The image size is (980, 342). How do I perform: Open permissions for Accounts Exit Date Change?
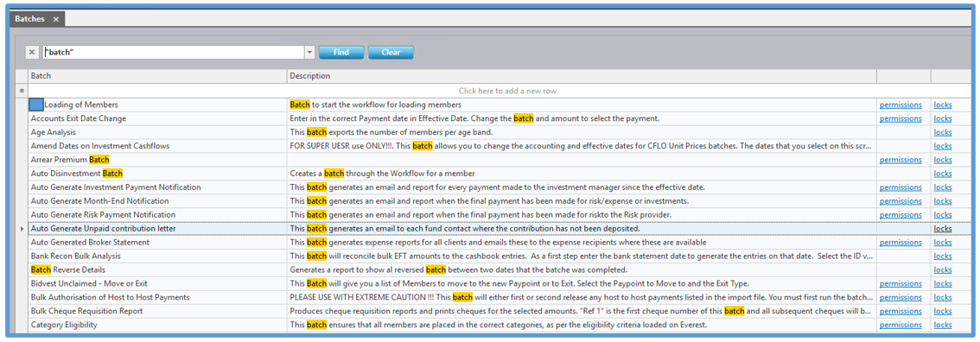click(900, 118)
